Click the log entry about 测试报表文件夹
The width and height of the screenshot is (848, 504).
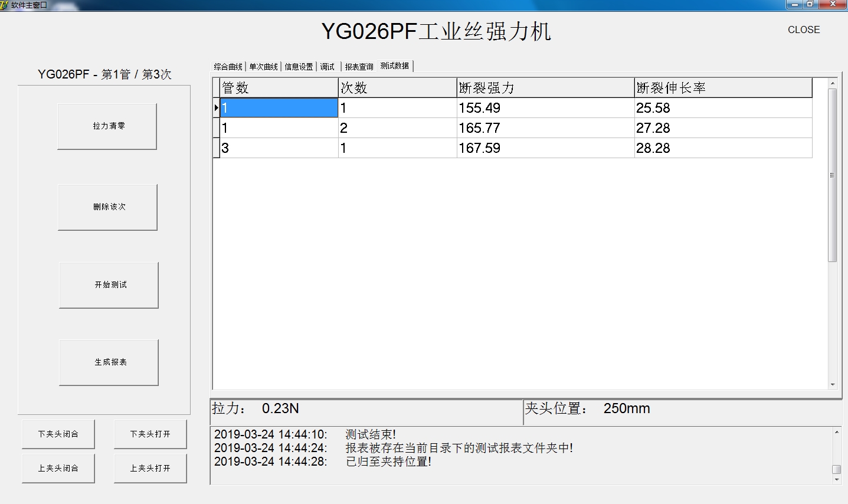click(x=459, y=449)
